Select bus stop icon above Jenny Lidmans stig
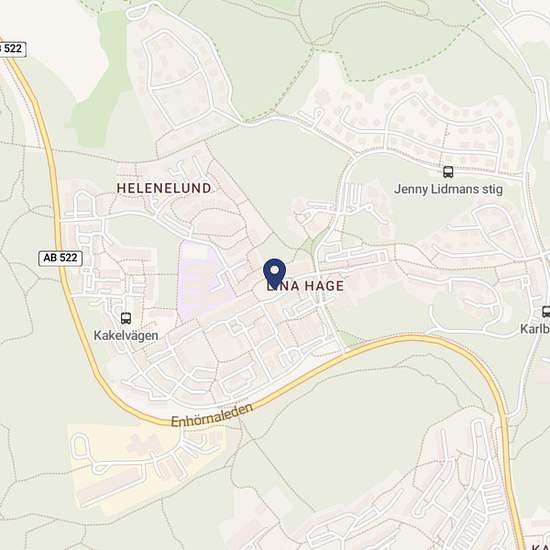Viewport: 550px width, 550px height. click(448, 172)
